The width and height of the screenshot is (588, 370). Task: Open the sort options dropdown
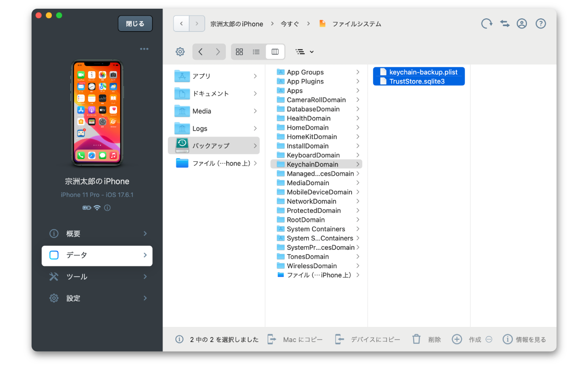(305, 52)
